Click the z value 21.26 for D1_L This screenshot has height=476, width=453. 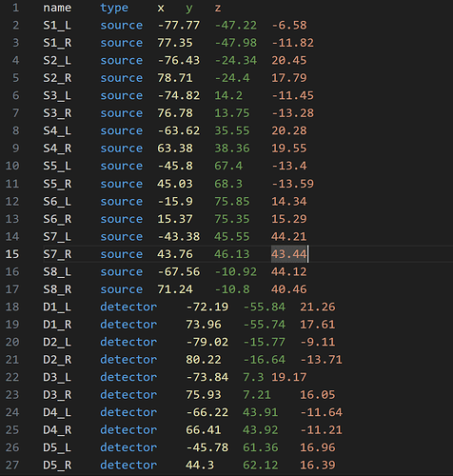[318, 307]
